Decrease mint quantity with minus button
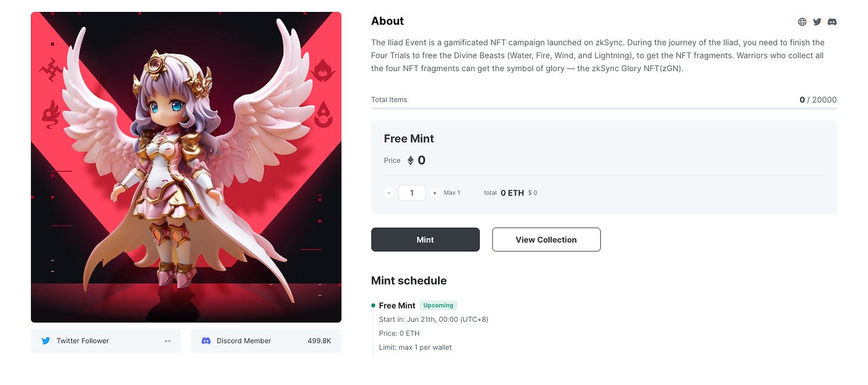 click(x=389, y=193)
